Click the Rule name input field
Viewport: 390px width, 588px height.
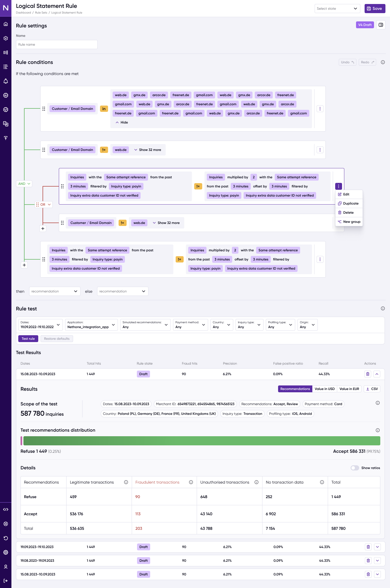(57, 45)
